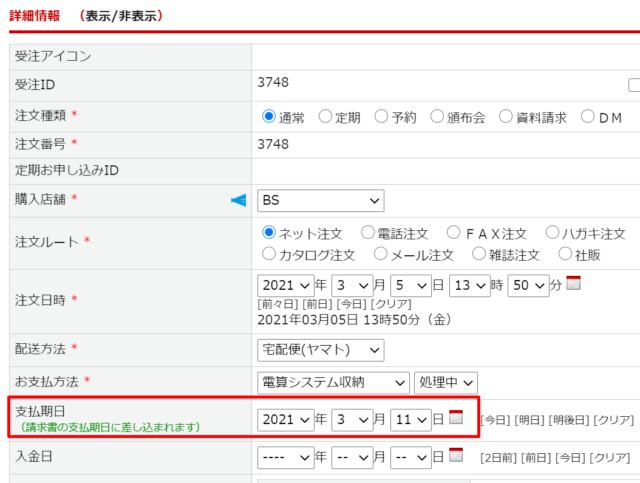Toggle 詳細情報 section via (表示/非表示)
This screenshot has height=483, width=640.
tap(121, 16)
